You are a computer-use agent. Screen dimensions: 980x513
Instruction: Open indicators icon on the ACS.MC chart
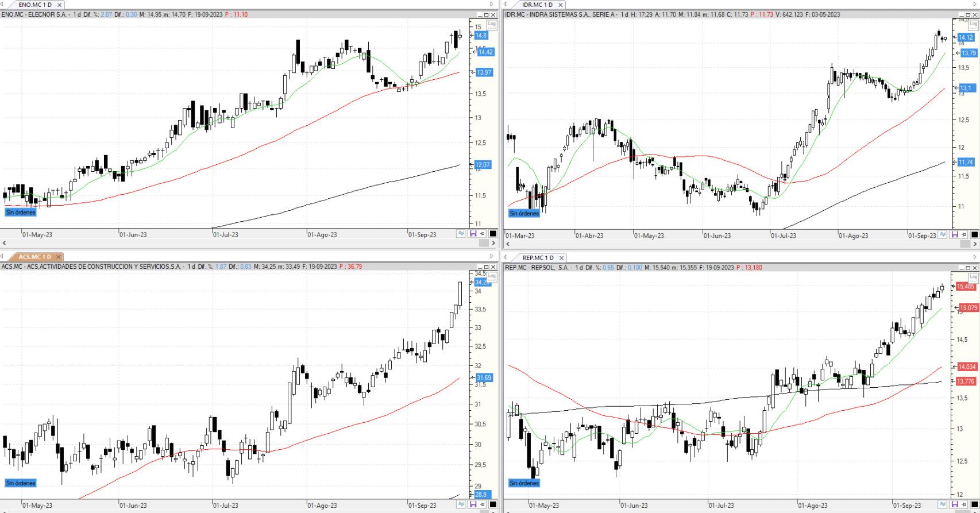pos(461,504)
